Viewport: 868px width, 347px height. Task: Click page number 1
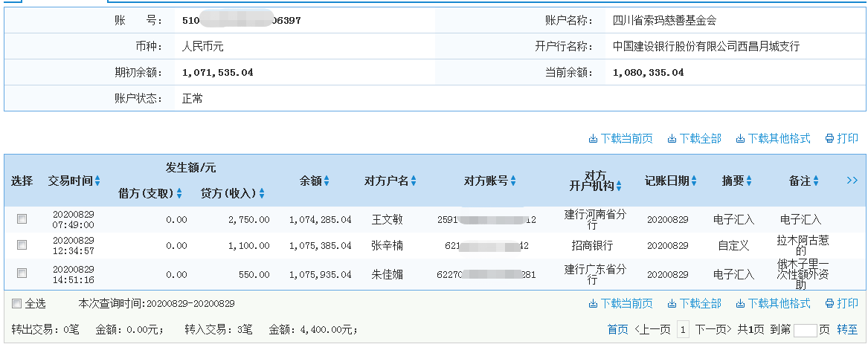pyautogui.click(x=683, y=331)
